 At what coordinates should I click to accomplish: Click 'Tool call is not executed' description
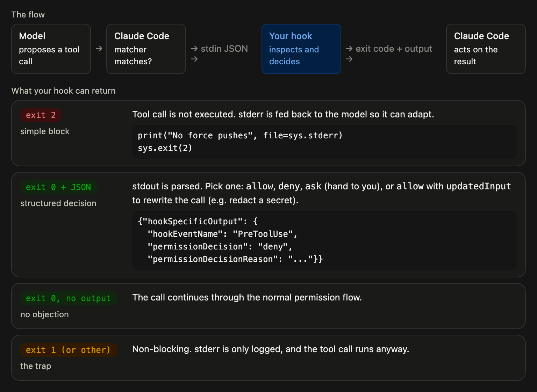pos(283,115)
